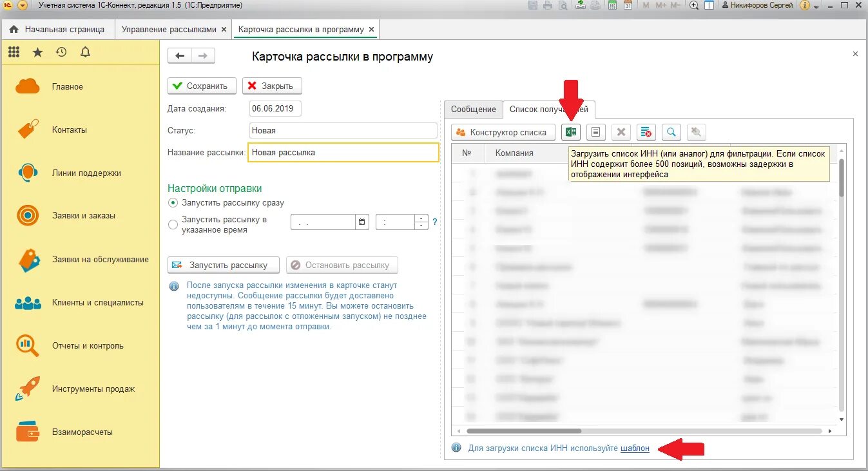Viewport: 868px width, 471px height.
Task: Click the magnifier search icon in recipient toolbar
Action: tap(671, 132)
